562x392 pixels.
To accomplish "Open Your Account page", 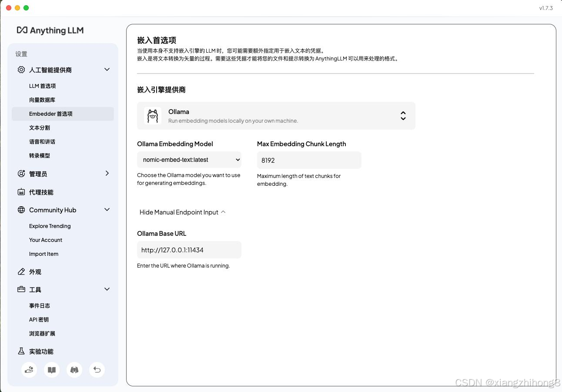I will click(x=46, y=240).
